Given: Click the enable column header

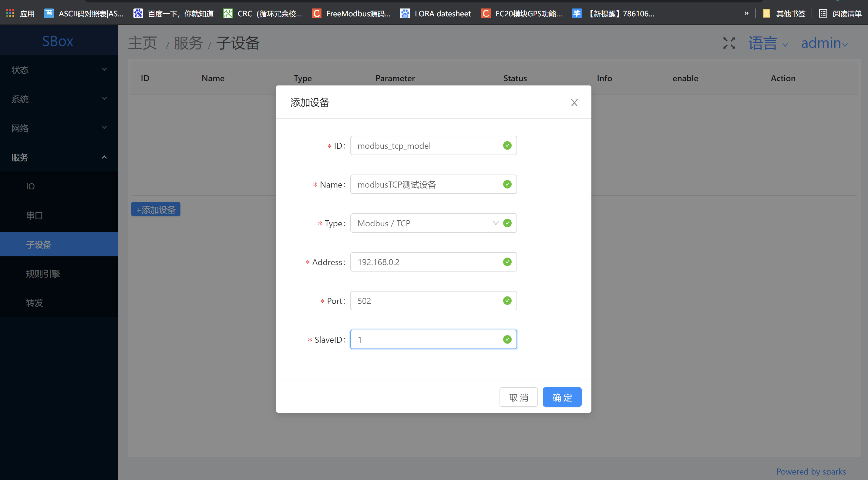Looking at the screenshot, I should (x=685, y=78).
